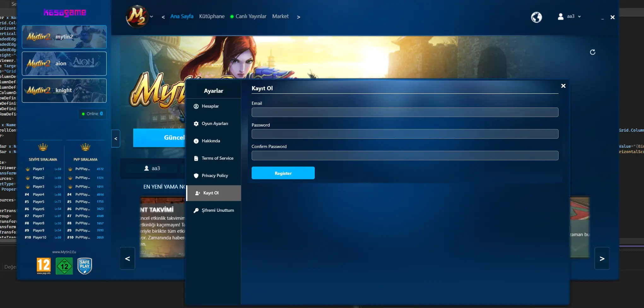Image resolution: width=644 pixels, height=308 pixels.
Task: Select Şifremi Unuttum with key icon
Action: pyautogui.click(x=218, y=210)
